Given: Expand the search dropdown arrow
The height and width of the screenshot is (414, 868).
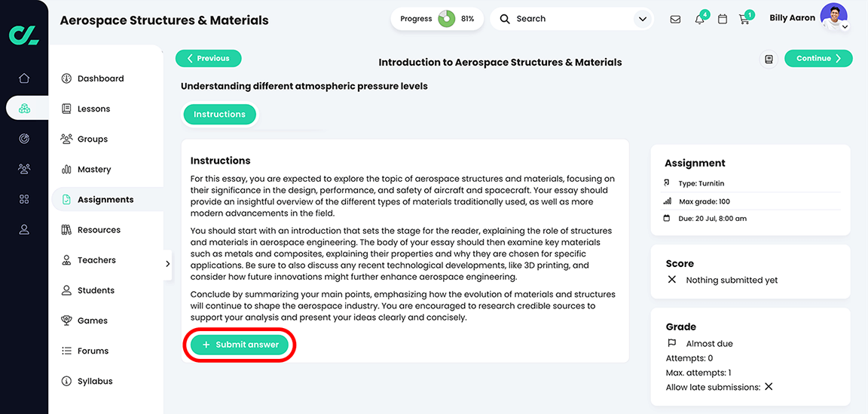Looking at the screenshot, I should pyautogui.click(x=642, y=19).
